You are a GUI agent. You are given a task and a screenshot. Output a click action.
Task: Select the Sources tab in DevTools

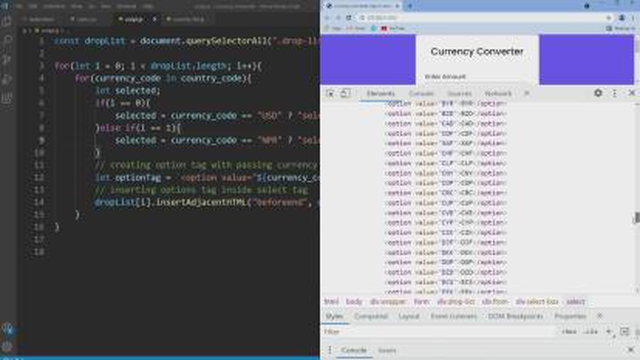tap(460, 93)
